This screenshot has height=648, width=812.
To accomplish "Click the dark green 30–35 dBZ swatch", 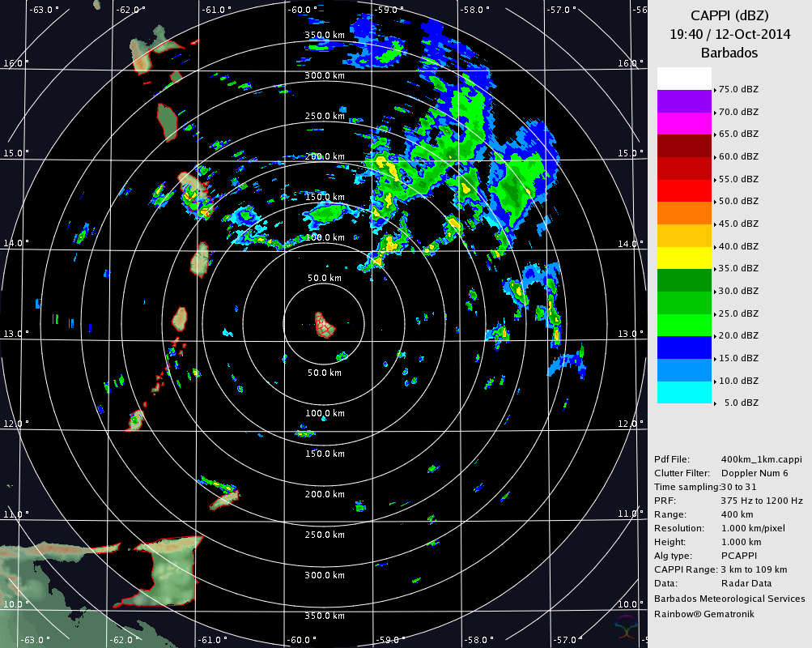I will click(684, 280).
